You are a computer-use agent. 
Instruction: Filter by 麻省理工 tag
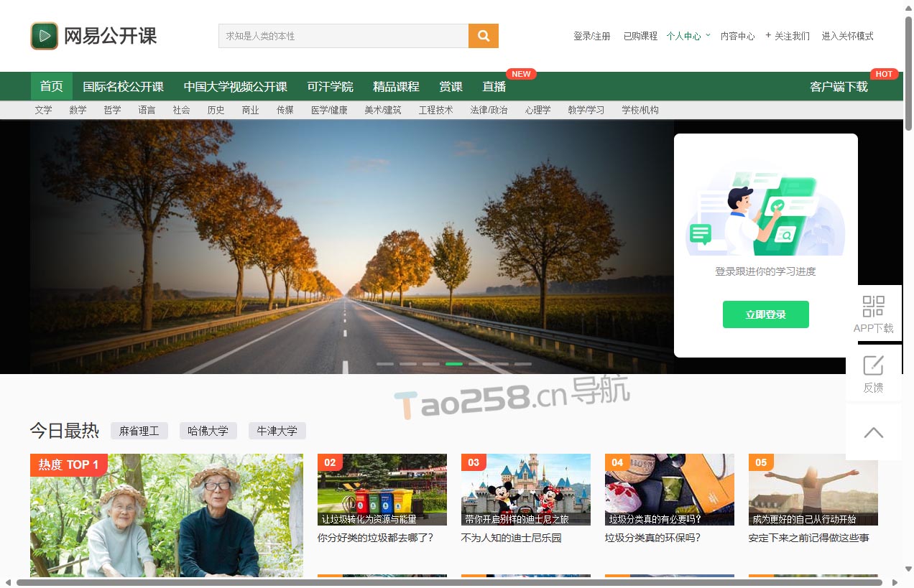click(139, 431)
